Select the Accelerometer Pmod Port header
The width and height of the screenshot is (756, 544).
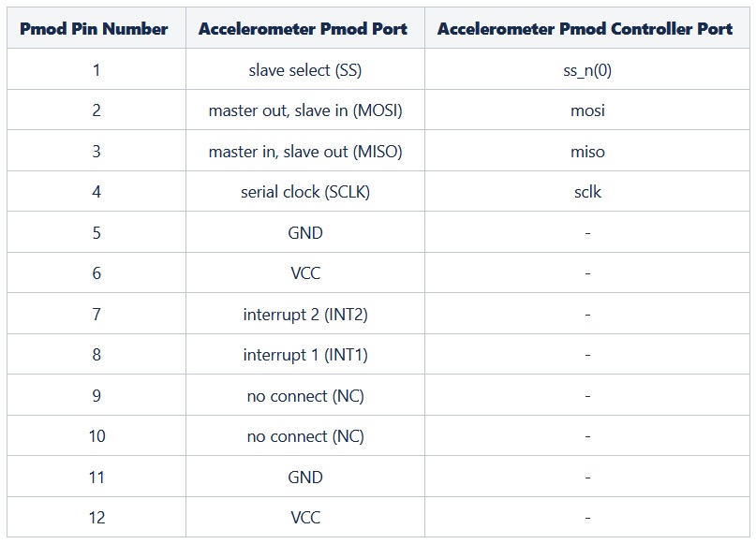click(x=305, y=28)
